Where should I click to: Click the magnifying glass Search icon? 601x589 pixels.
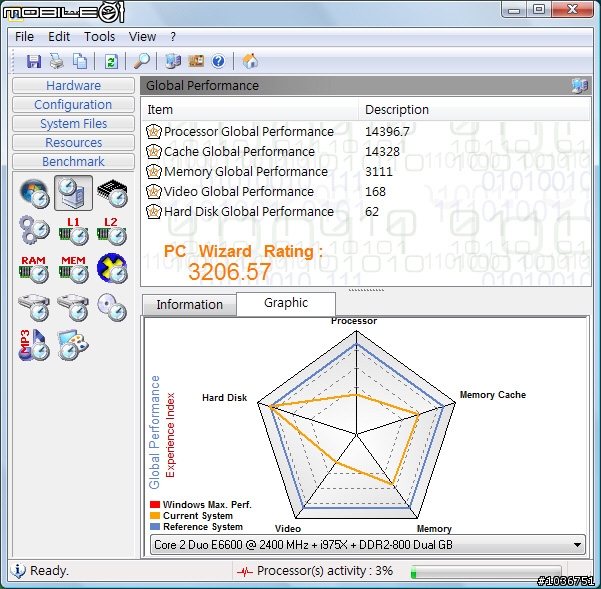click(141, 61)
